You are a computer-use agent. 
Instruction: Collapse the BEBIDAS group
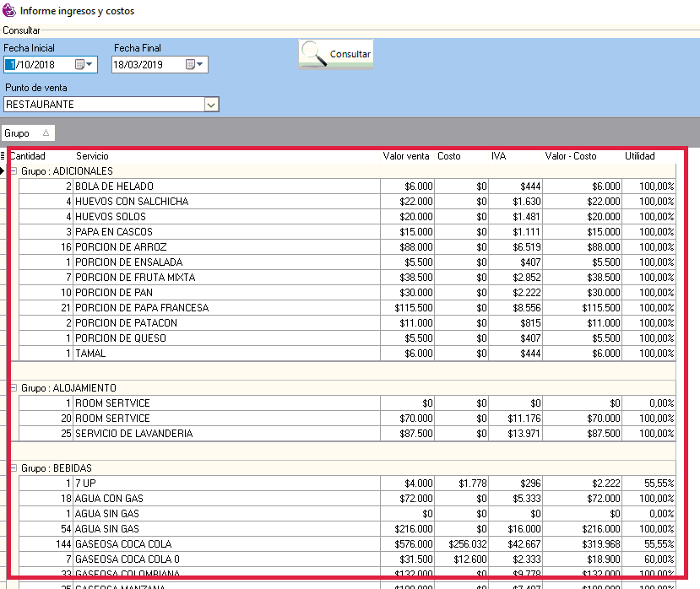pyautogui.click(x=14, y=468)
